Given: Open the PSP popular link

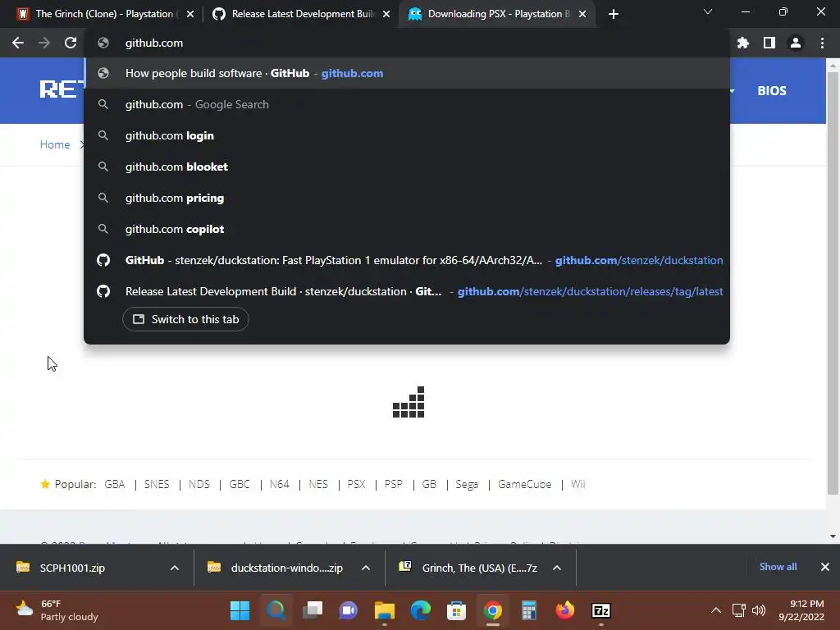Looking at the screenshot, I should pyautogui.click(x=393, y=484).
